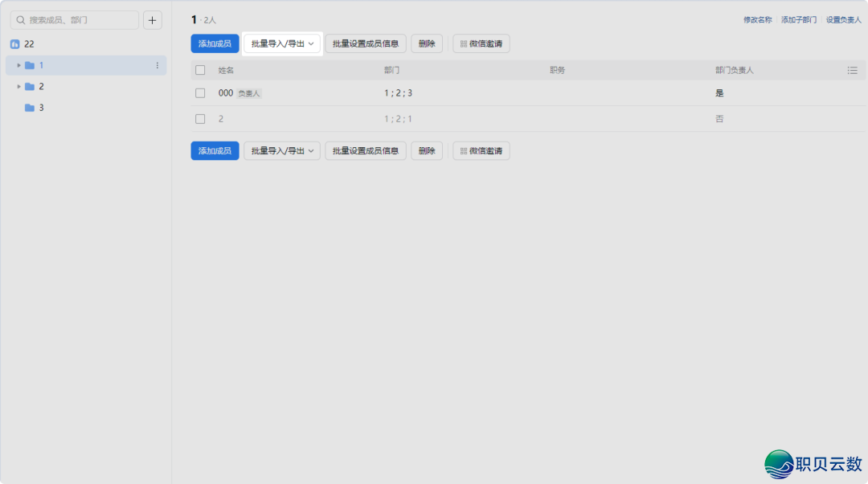
Task: Click top 微信邀请 button
Action: click(481, 43)
